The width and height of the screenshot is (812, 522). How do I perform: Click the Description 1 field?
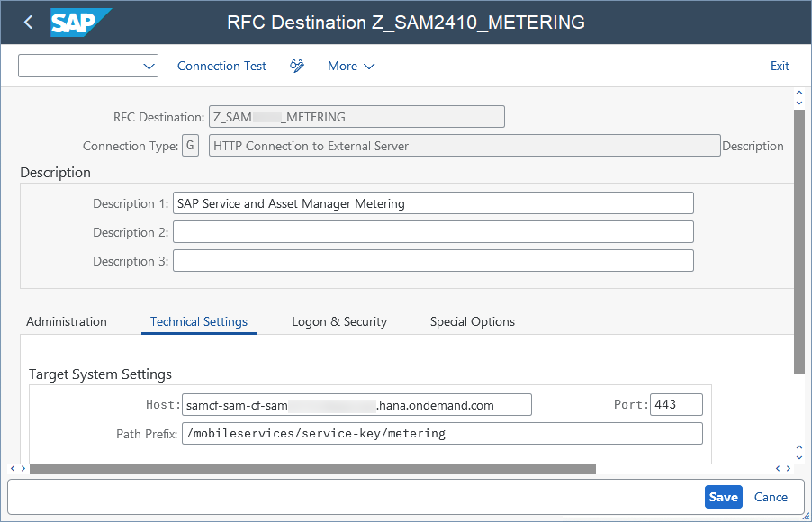pos(433,203)
